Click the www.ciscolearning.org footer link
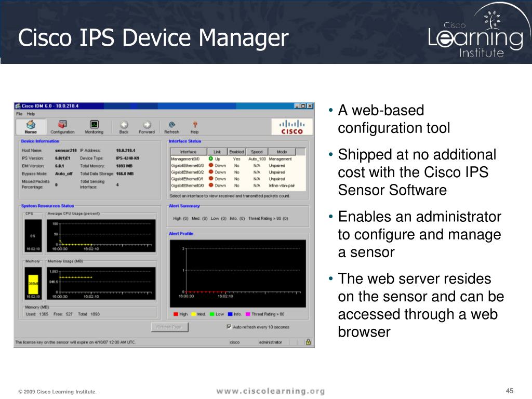This screenshot has height=399, width=532. [x=270, y=391]
